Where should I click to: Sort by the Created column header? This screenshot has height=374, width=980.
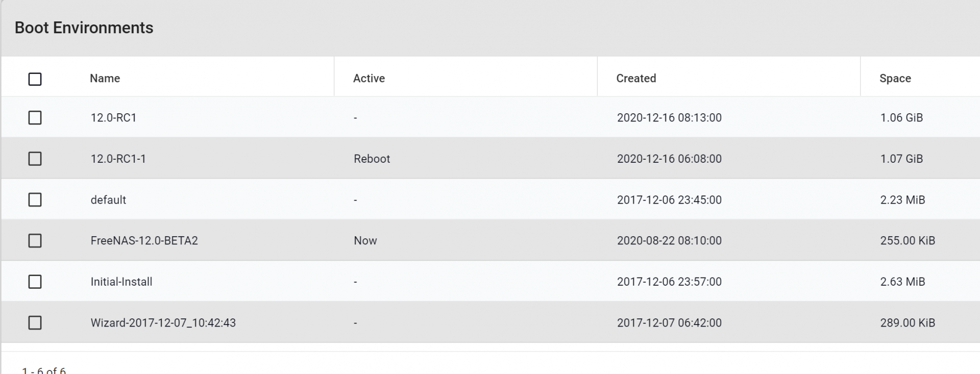pos(636,78)
